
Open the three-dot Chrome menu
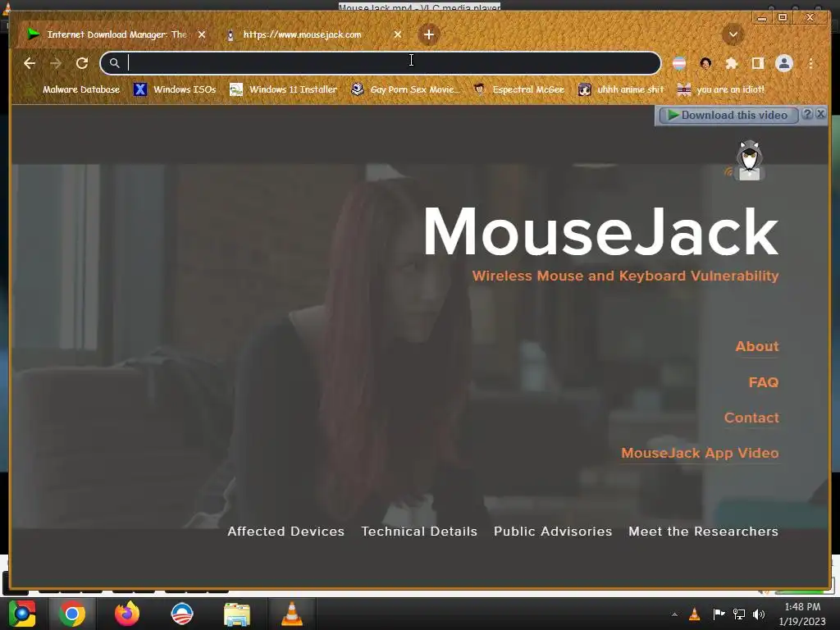[x=811, y=63]
